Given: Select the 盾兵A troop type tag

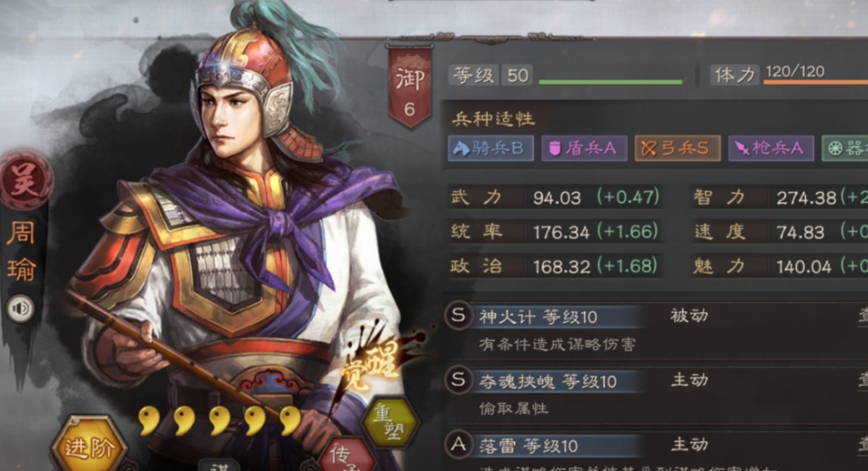Looking at the screenshot, I should (x=583, y=148).
